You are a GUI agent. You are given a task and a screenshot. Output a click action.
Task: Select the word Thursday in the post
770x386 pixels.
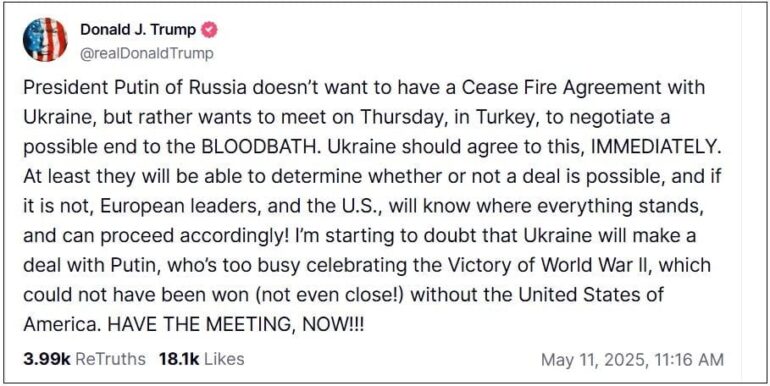[x=396, y=117]
